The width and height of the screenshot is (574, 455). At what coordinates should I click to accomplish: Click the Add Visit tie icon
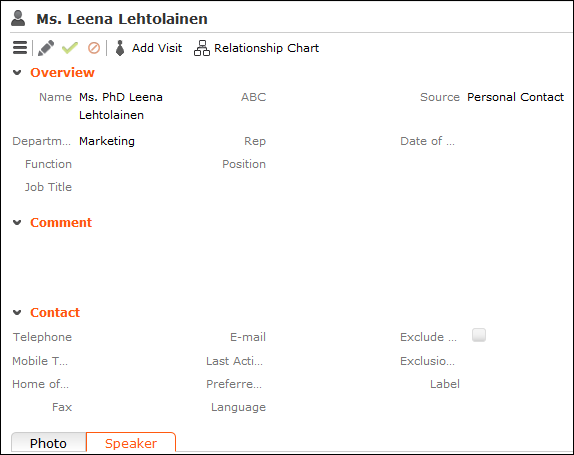click(120, 48)
